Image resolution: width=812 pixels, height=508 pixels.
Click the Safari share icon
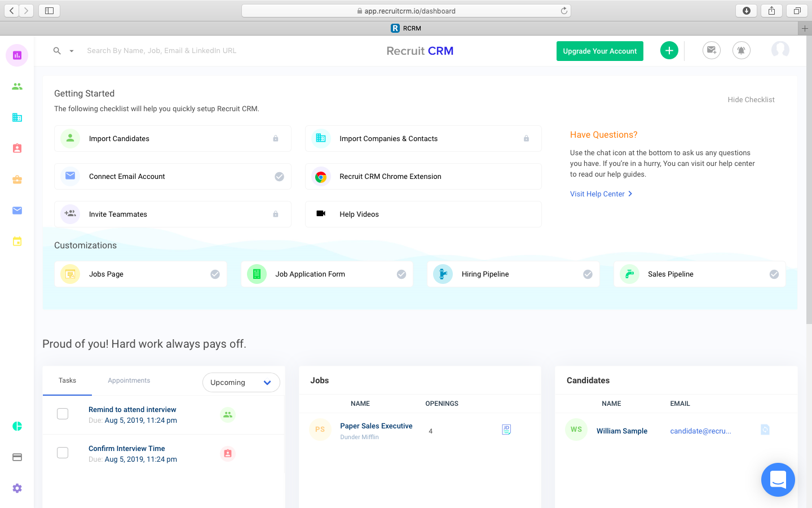coord(771,11)
